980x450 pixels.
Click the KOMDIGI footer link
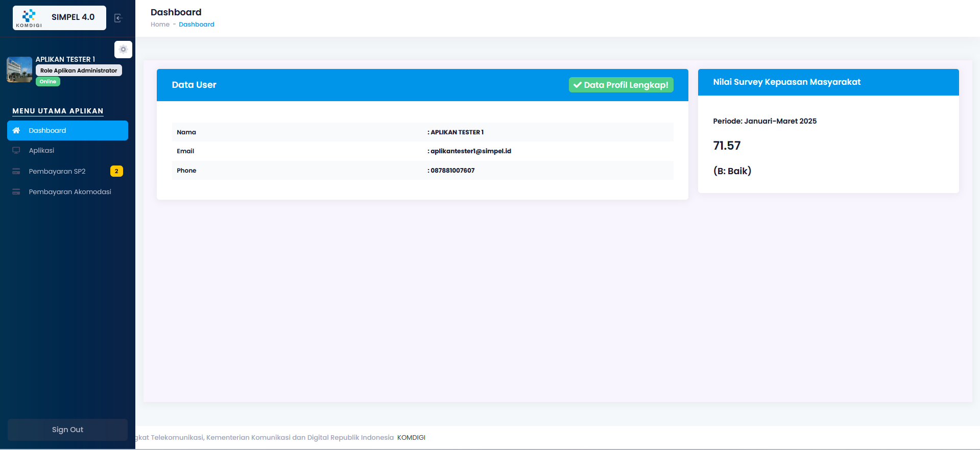(411, 438)
